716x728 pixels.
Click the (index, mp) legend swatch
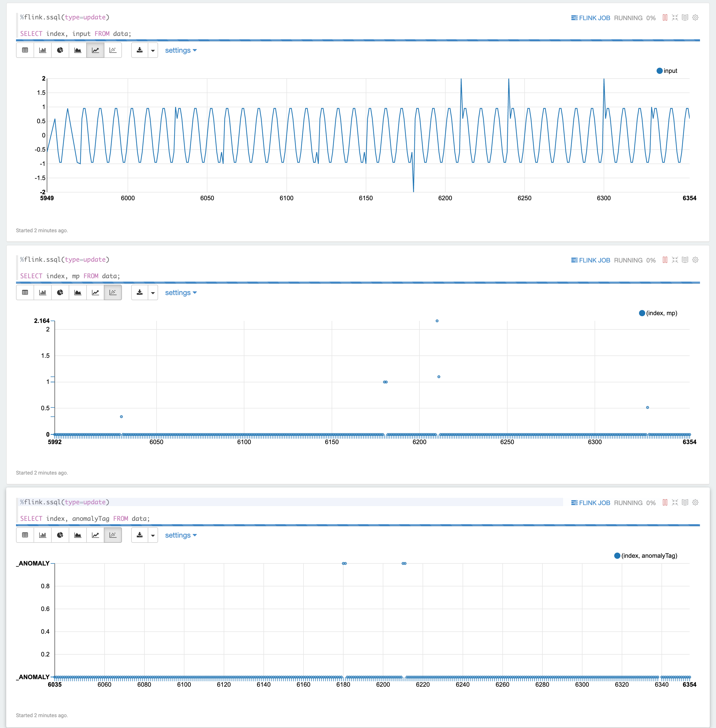pos(642,313)
